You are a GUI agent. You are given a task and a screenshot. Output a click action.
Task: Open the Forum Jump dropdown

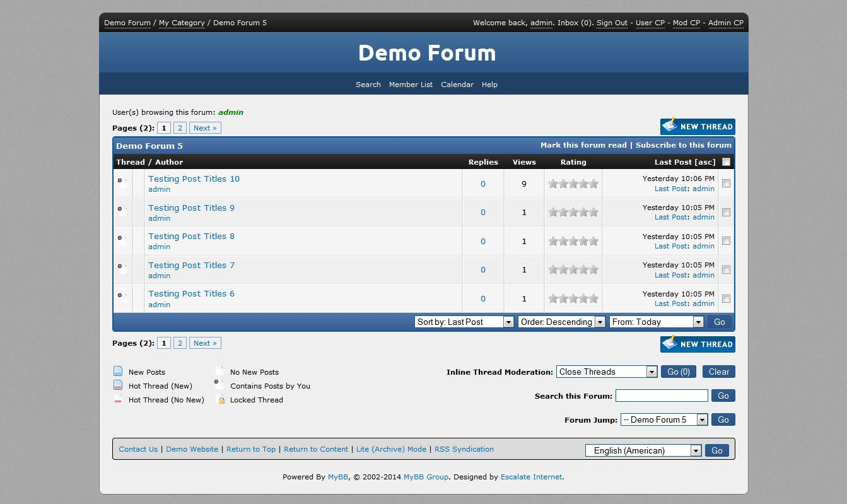(x=664, y=419)
